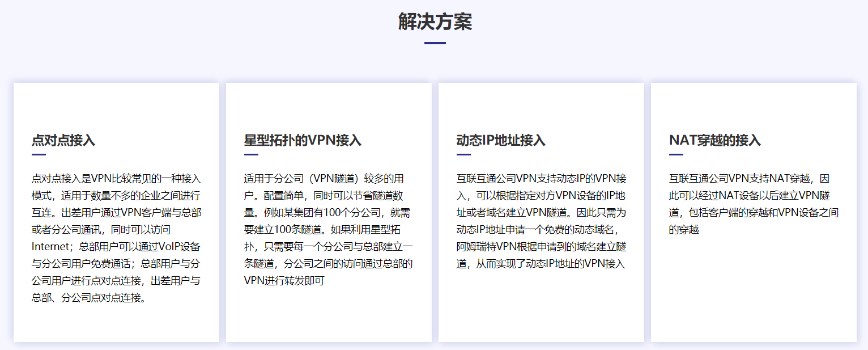Open the "点对点接入" card title
Screen dimensions: 868x350
[x=63, y=140]
